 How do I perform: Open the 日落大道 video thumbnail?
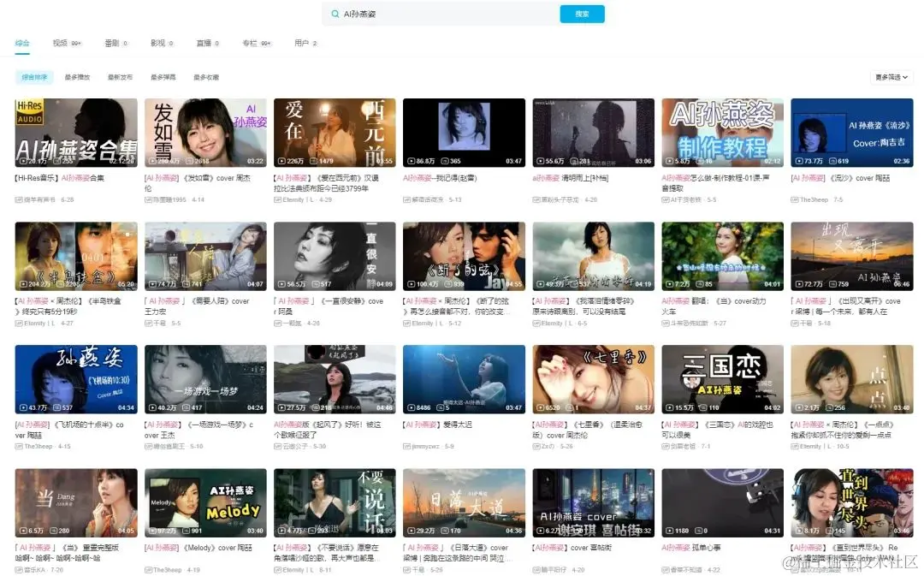(x=464, y=502)
